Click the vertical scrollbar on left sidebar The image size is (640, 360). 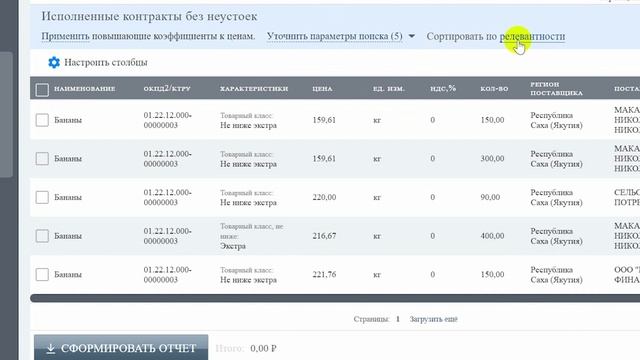click(6, 114)
